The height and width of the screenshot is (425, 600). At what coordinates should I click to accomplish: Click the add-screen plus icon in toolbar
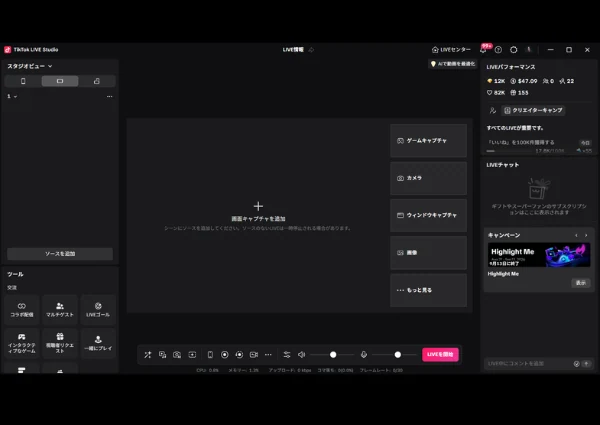[x=192, y=355]
